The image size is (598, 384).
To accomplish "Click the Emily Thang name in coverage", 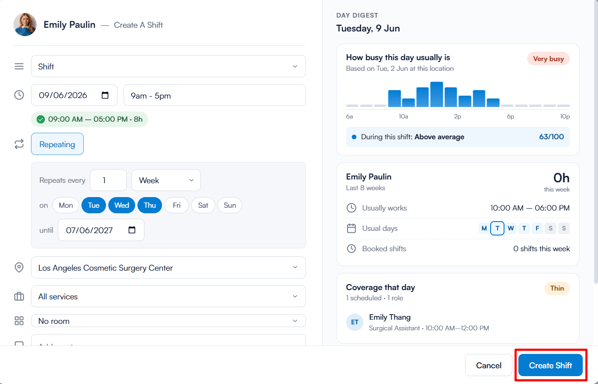I will coord(390,317).
